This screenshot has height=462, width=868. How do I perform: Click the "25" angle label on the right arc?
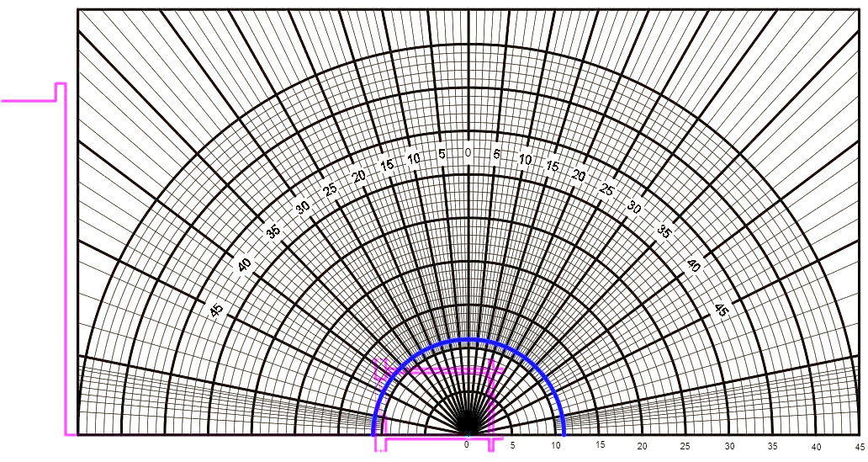click(607, 190)
